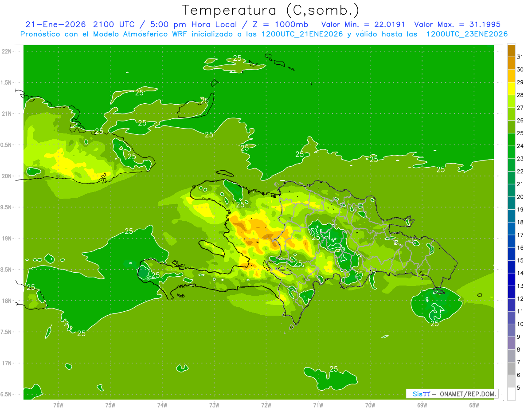Click the legend value "20" on the color bar
Image resolution: width=532 pixels, height=411 pixels.
pos(520,197)
